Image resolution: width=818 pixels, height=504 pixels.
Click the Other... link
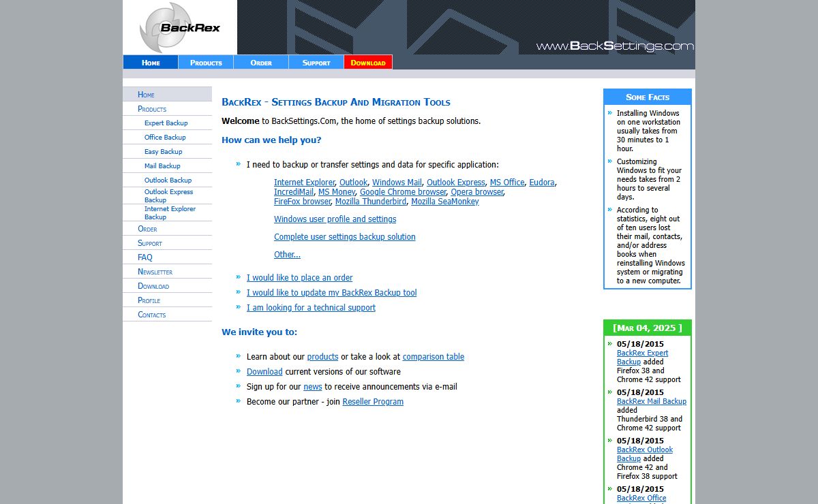pyautogui.click(x=287, y=254)
